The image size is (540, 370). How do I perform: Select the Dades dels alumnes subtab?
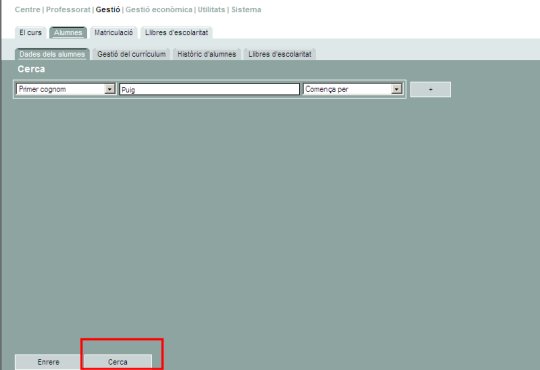(x=52, y=54)
